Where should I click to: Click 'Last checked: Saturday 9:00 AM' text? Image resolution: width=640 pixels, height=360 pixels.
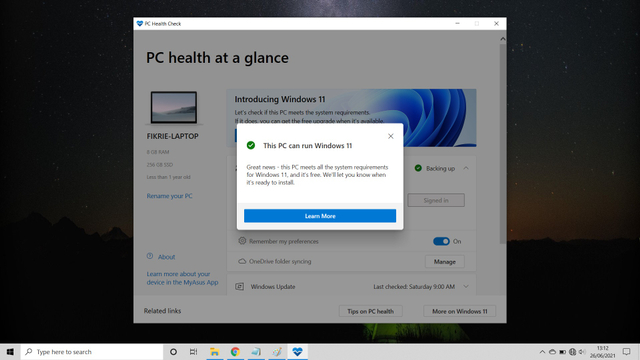tap(414, 287)
